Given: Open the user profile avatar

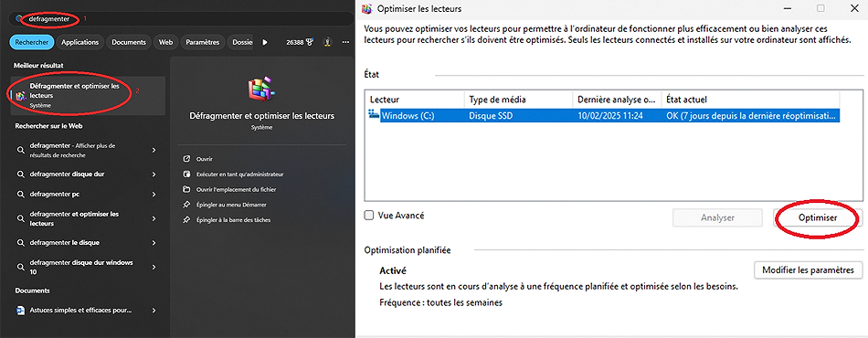Looking at the screenshot, I should [x=327, y=42].
